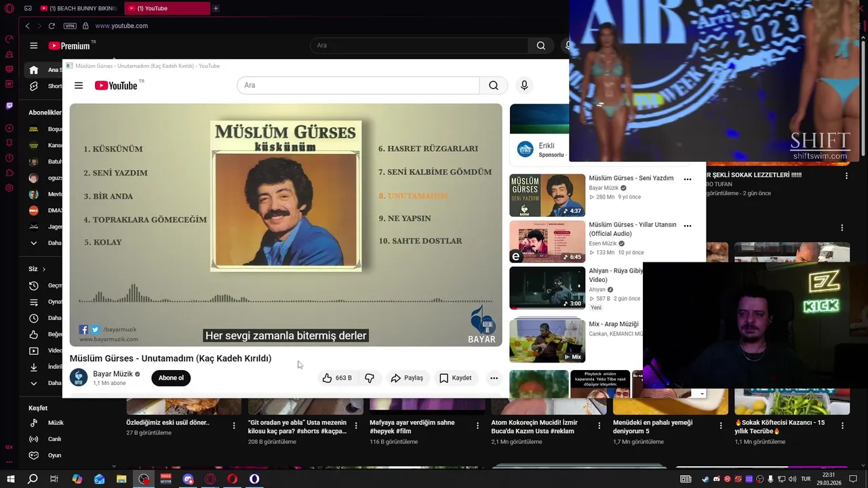Expand the Siz section chevron
Screen dimensions: 868x488
(x=44, y=269)
